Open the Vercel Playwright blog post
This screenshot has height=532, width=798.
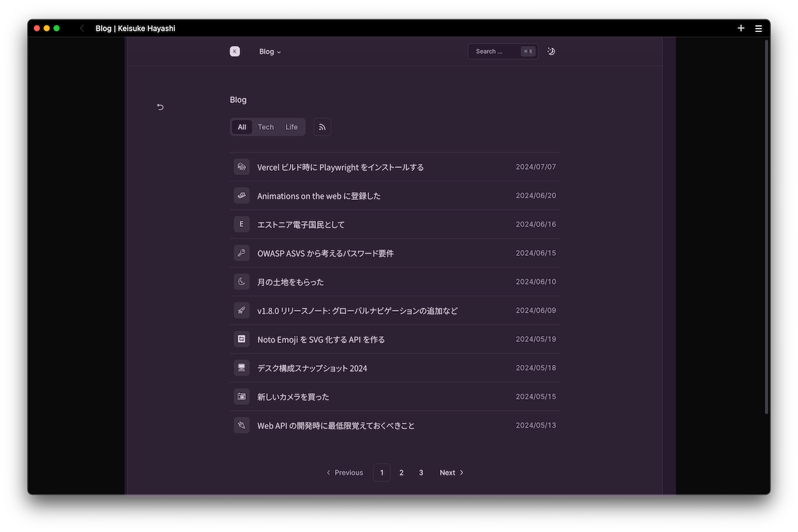340,167
